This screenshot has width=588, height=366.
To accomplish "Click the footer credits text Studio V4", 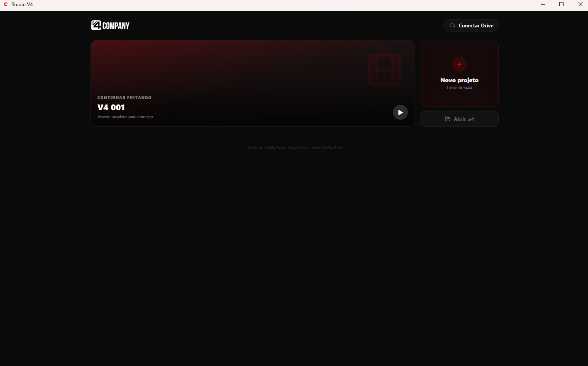I will coord(255,148).
